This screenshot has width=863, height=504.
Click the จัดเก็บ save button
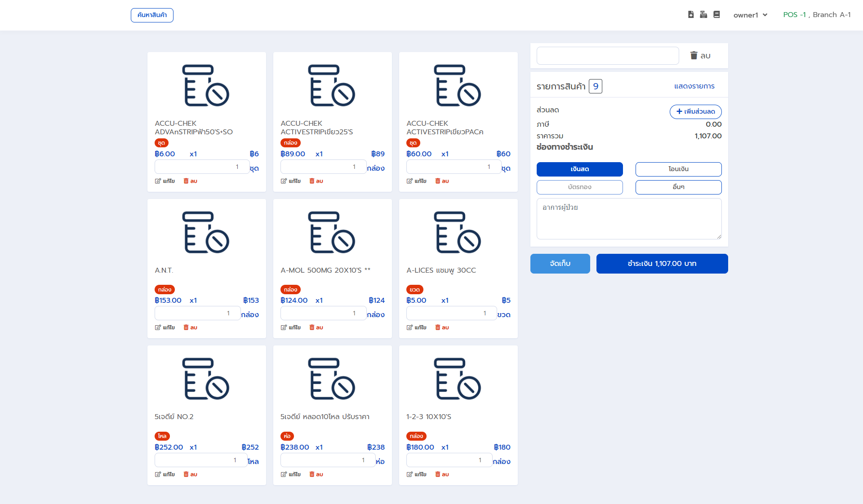pyautogui.click(x=560, y=264)
